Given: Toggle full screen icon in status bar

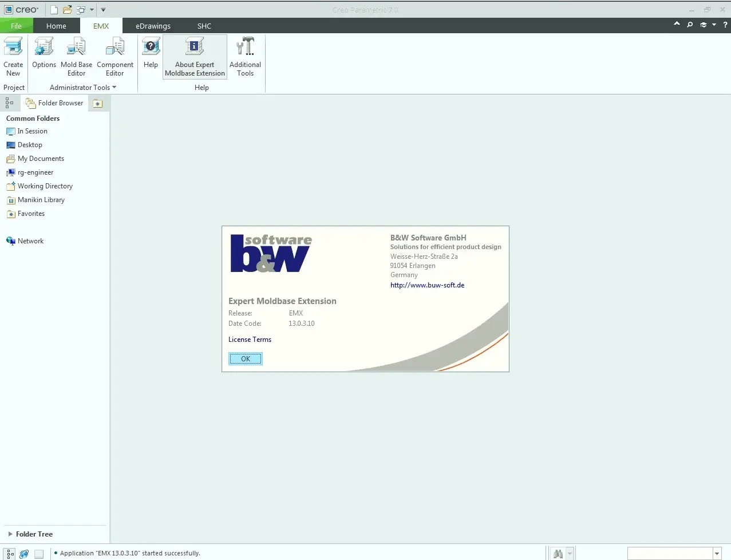Looking at the screenshot, I should tap(39, 554).
